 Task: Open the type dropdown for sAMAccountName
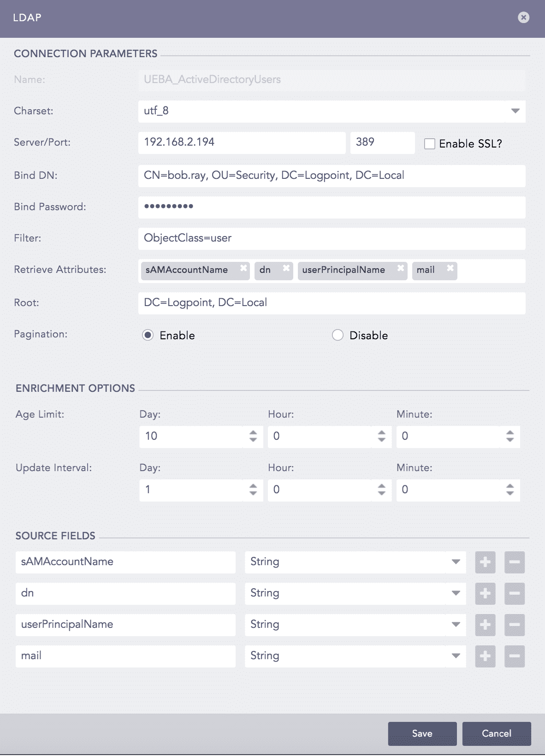(x=456, y=562)
